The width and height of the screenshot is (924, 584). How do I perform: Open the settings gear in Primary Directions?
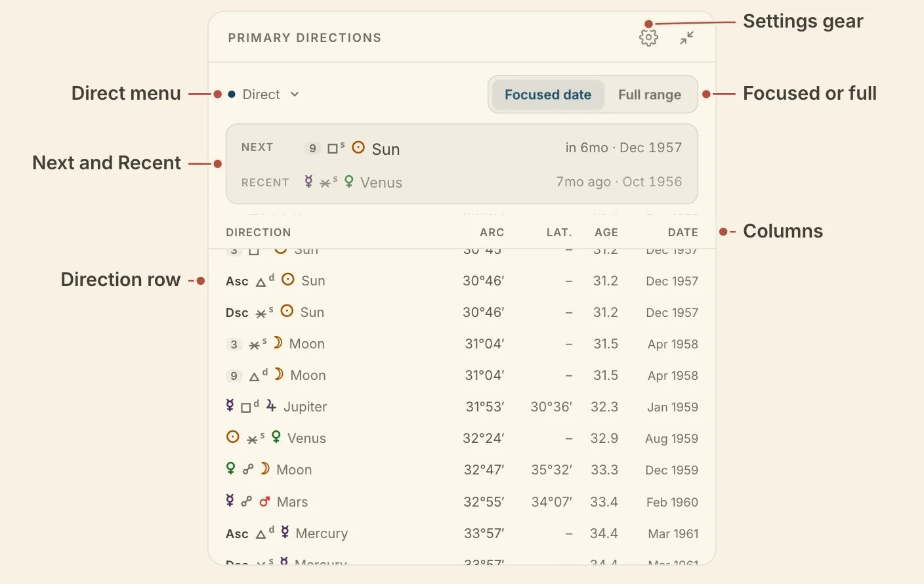(x=648, y=38)
